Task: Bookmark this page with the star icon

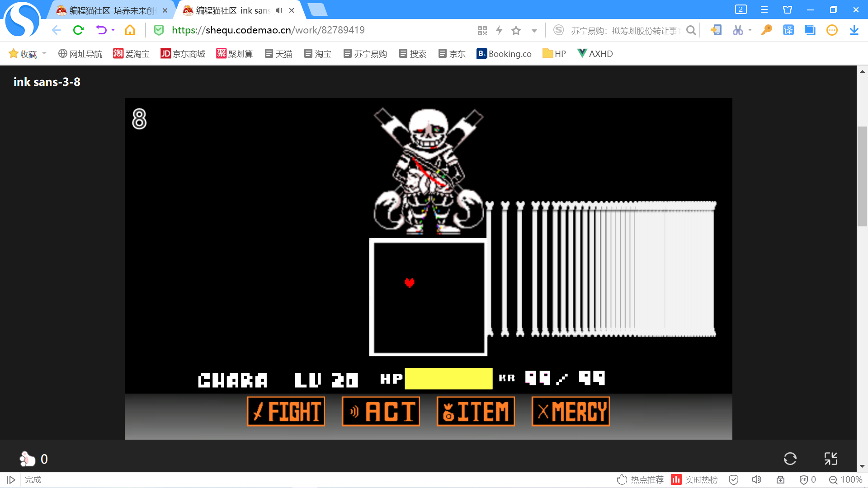Action: tap(516, 30)
